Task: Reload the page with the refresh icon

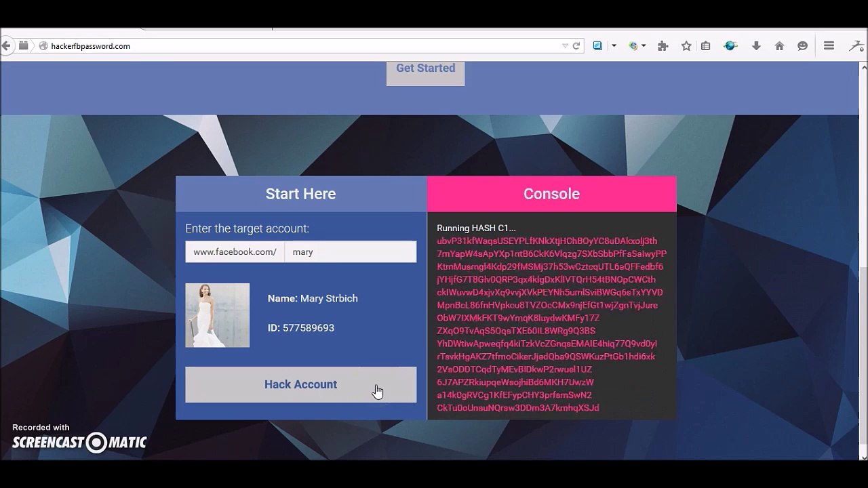Action: 576,46
